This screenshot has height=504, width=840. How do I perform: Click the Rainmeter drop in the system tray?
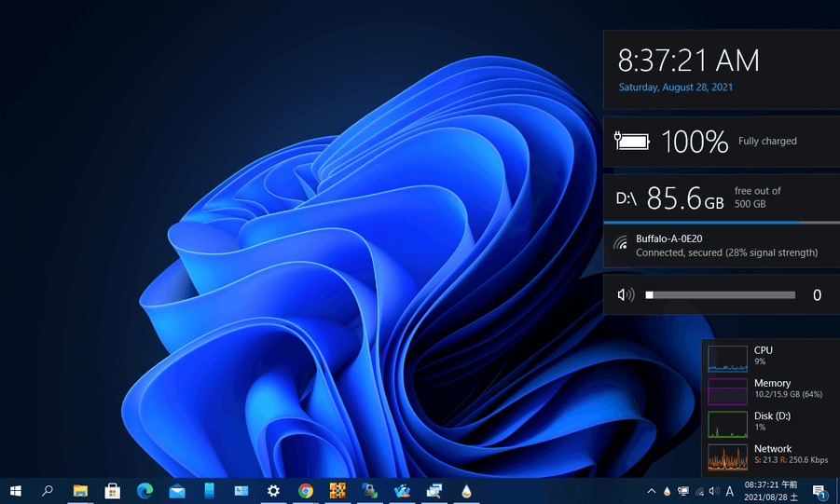coord(667,491)
